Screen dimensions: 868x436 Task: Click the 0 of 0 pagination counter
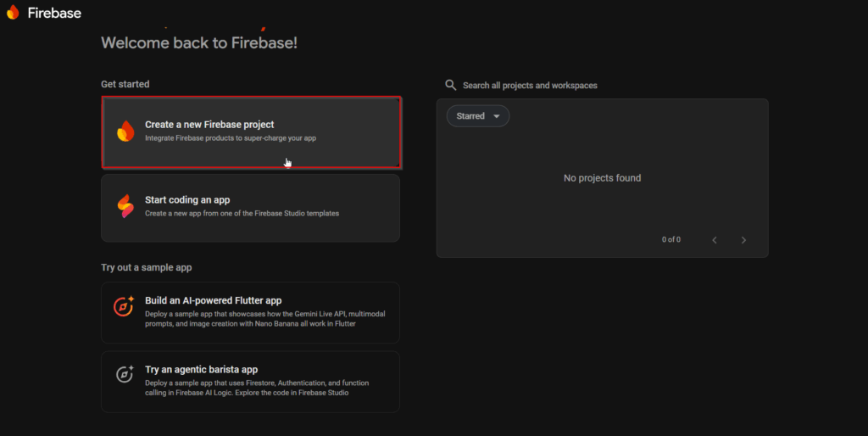pyautogui.click(x=671, y=240)
